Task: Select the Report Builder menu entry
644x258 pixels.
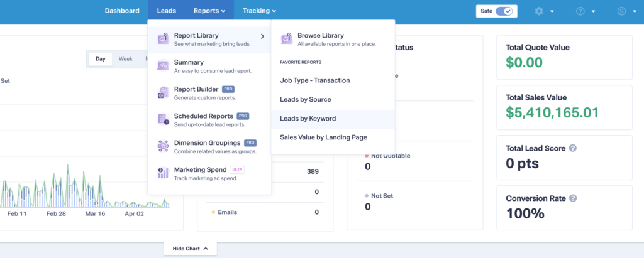Action: tap(209, 93)
